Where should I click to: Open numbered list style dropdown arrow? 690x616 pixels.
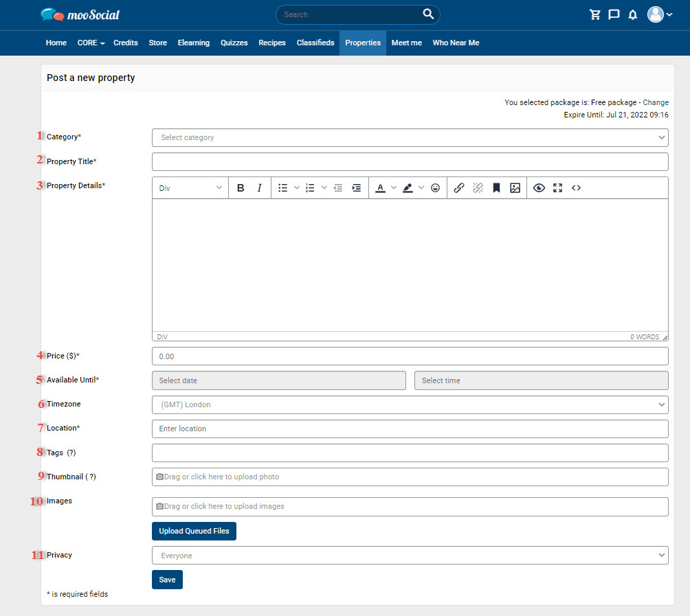click(324, 187)
